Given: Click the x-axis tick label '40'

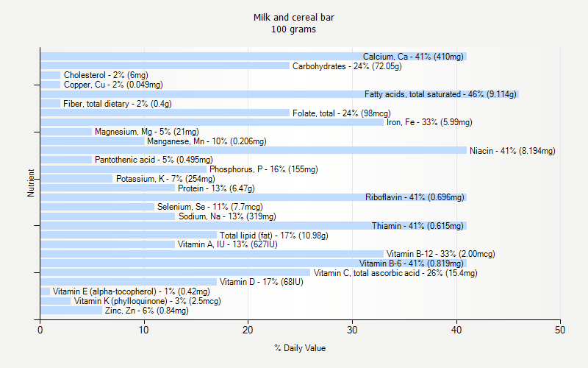Looking at the screenshot, I should click(456, 330).
